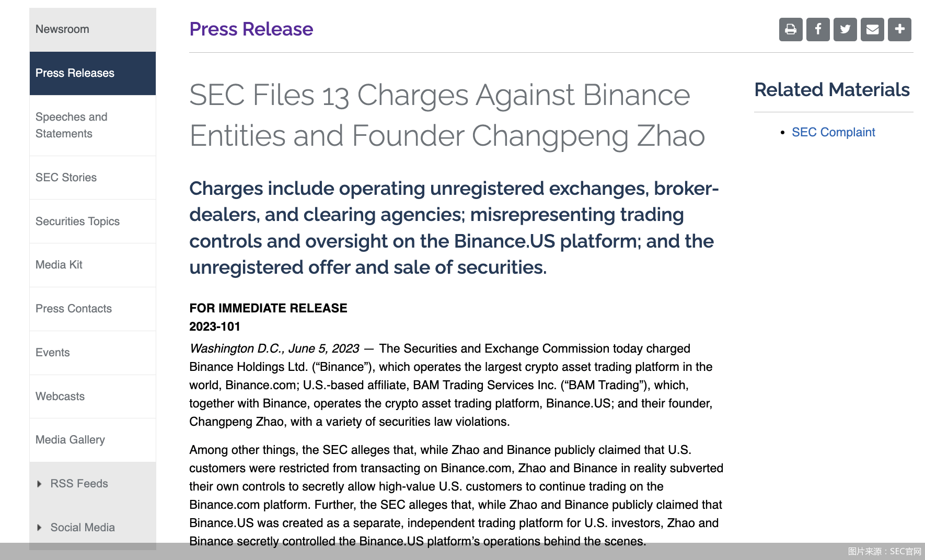The image size is (925, 560).
Task: Click the Related Materials heading
Action: click(832, 90)
